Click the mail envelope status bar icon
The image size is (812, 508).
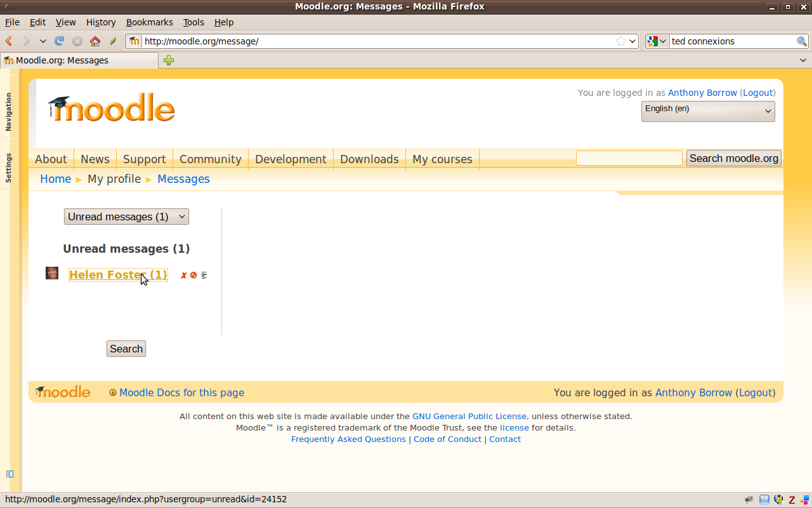tap(764, 500)
